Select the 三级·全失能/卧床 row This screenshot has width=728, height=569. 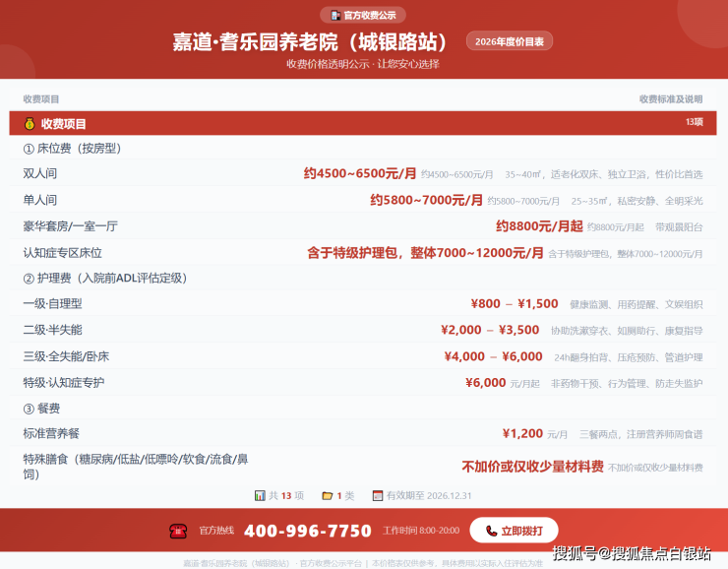tap(363, 356)
